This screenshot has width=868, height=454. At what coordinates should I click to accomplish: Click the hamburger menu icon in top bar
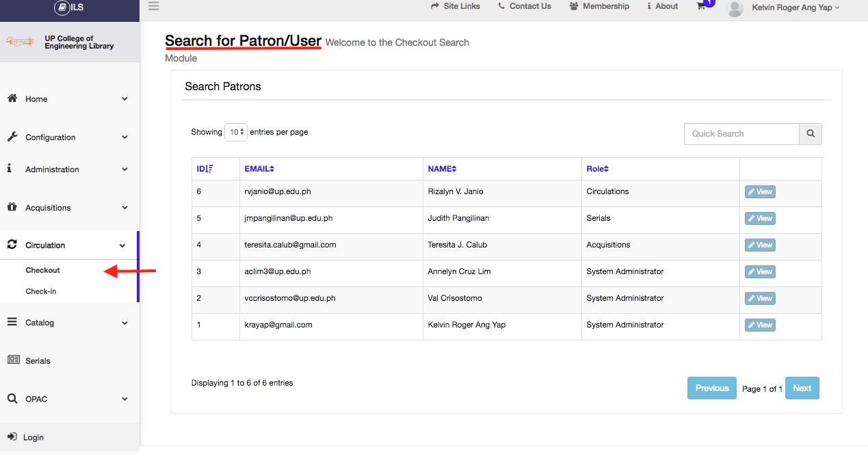tap(153, 6)
